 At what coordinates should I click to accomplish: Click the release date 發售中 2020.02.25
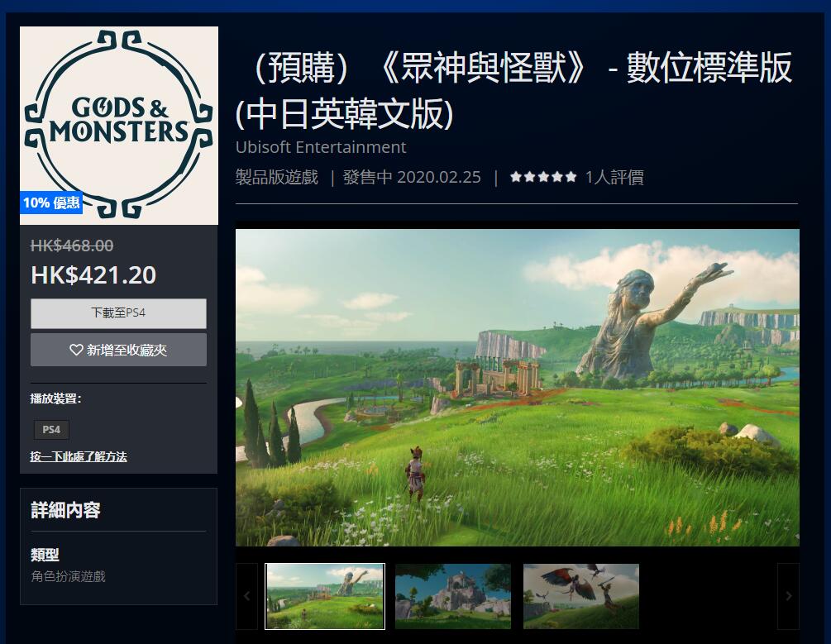point(412,177)
